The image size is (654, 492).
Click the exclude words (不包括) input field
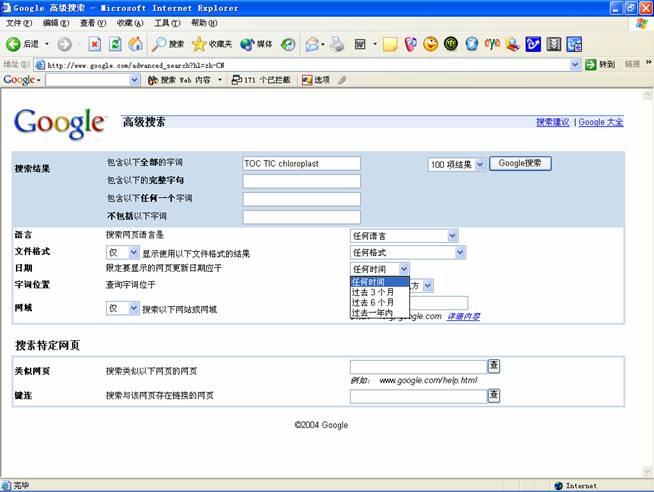(x=301, y=217)
